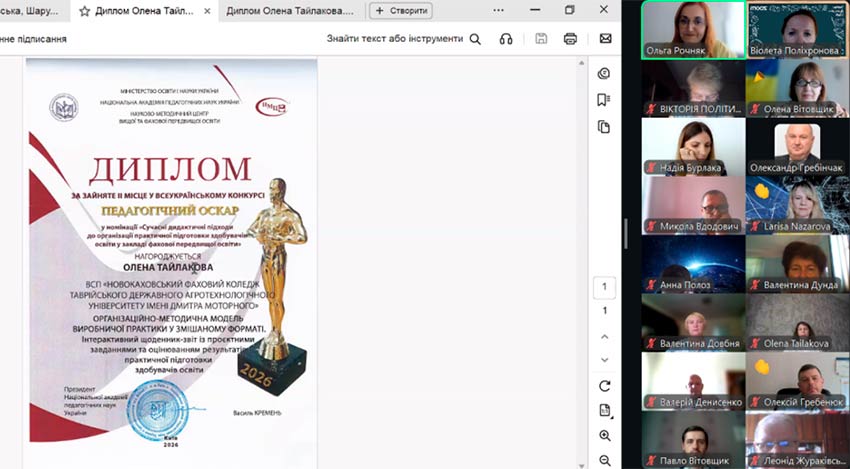Click the zoom in magnifier icon
The image size is (850, 469).
[604, 435]
